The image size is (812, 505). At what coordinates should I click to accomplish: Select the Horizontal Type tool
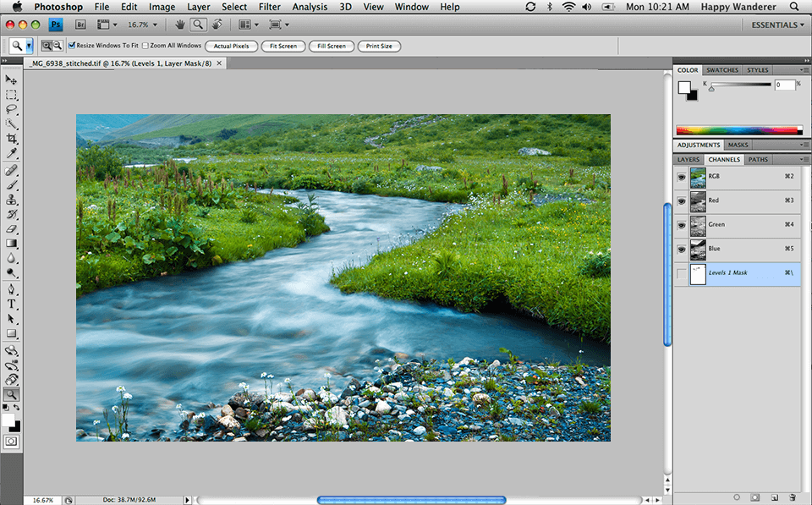[11, 304]
